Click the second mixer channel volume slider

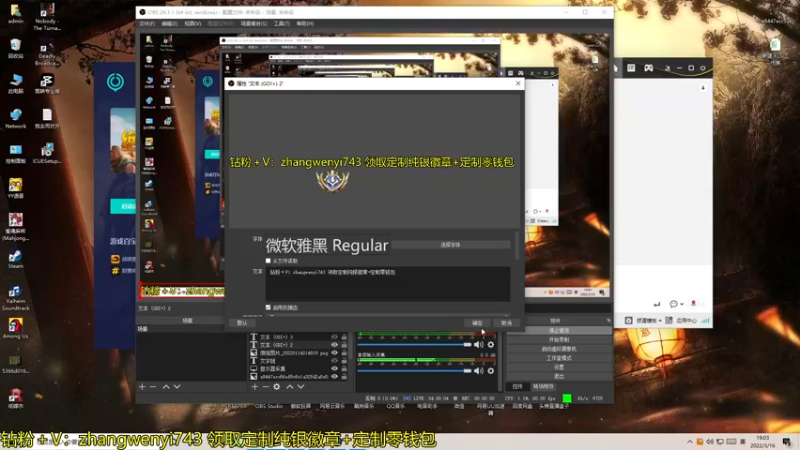(x=414, y=371)
